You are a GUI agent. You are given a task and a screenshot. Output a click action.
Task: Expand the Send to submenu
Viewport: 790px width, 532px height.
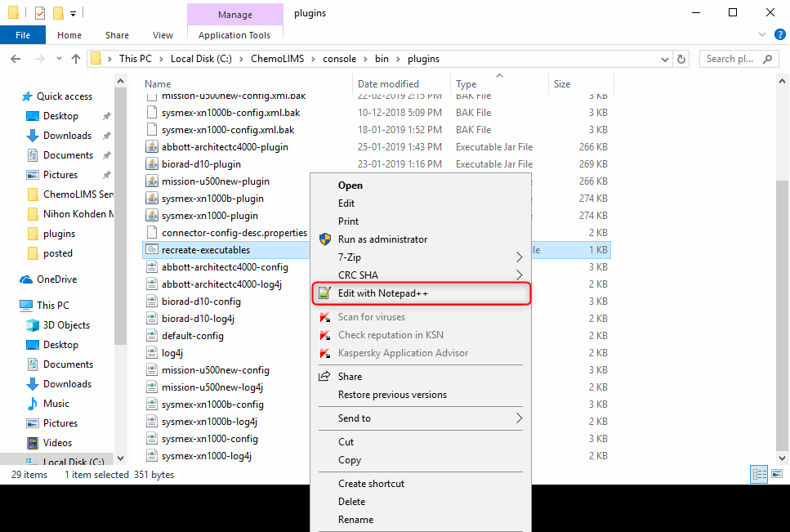pos(519,418)
